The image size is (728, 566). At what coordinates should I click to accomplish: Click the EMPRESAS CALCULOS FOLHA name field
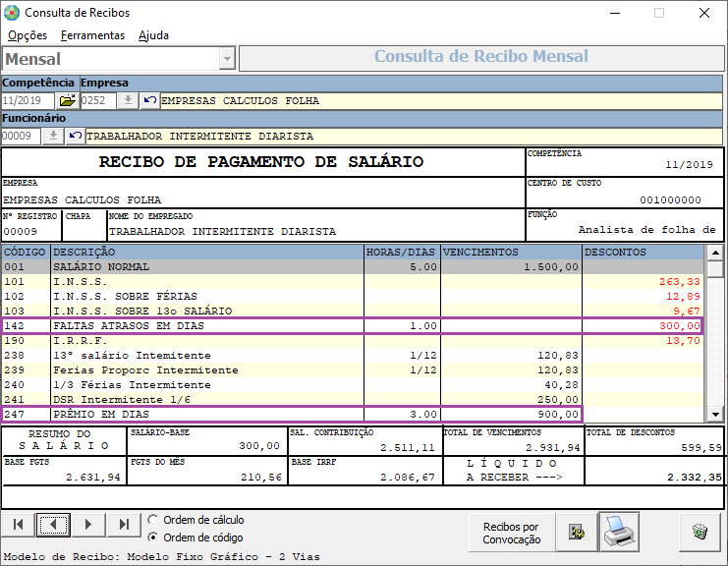[x=441, y=100]
